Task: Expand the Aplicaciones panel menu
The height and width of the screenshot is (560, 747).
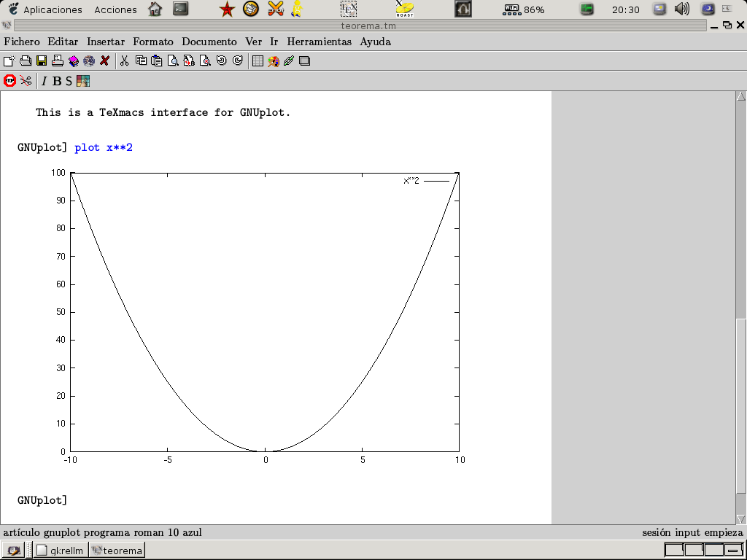Action: point(53,9)
